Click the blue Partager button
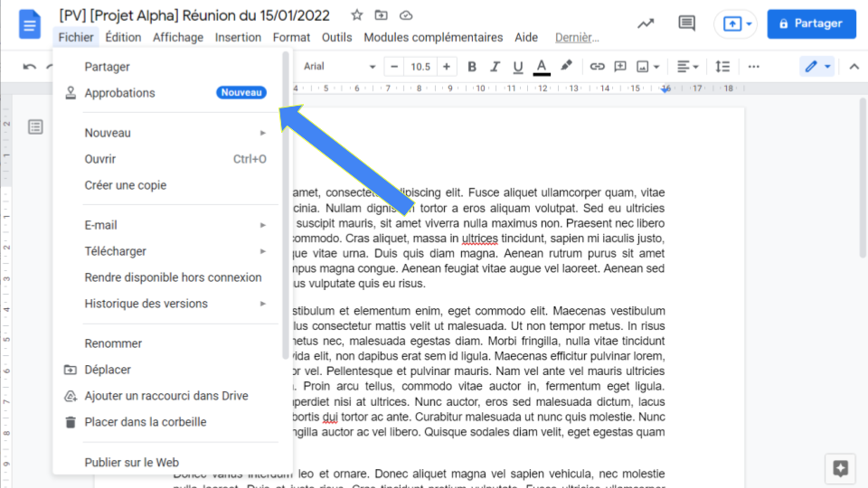This screenshot has height=488, width=868. 811,23
